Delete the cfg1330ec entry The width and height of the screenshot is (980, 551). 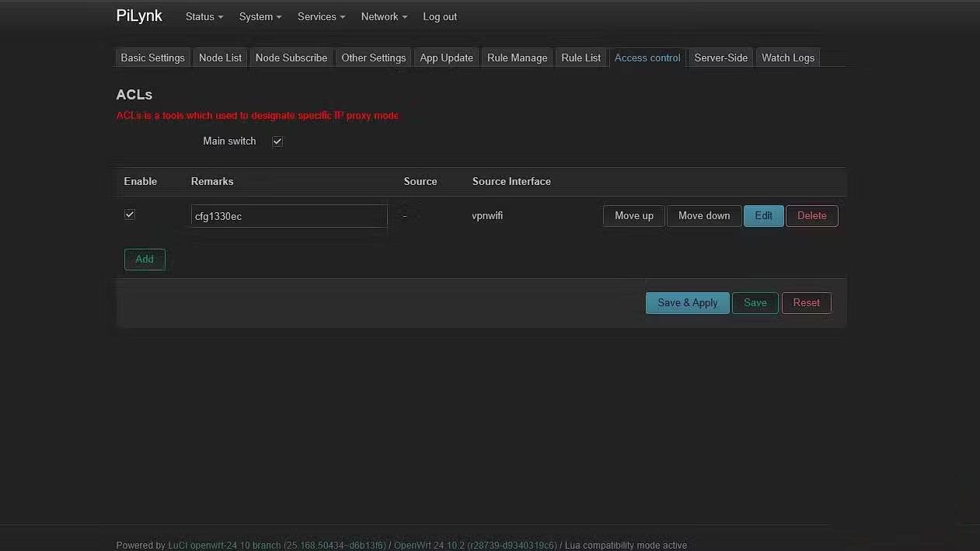(x=811, y=215)
